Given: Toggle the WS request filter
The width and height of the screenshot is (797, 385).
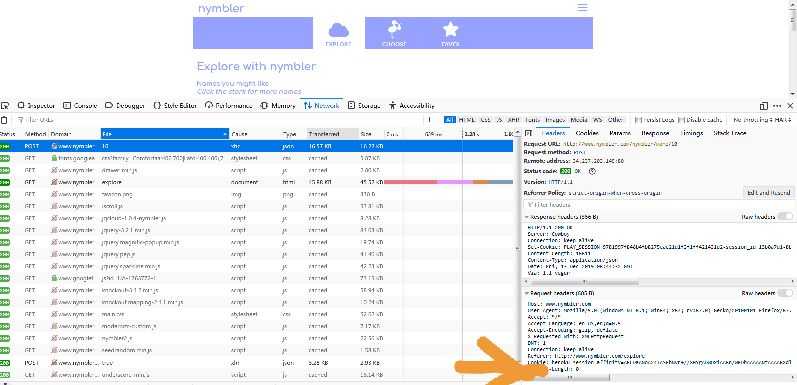Looking at the screenshot, I should point(598,120).
